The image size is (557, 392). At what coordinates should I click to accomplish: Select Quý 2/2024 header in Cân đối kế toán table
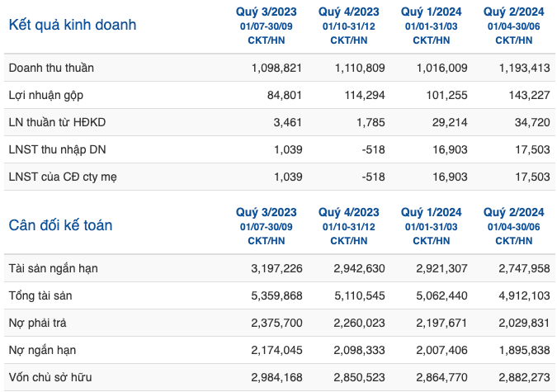coord(513,212)
